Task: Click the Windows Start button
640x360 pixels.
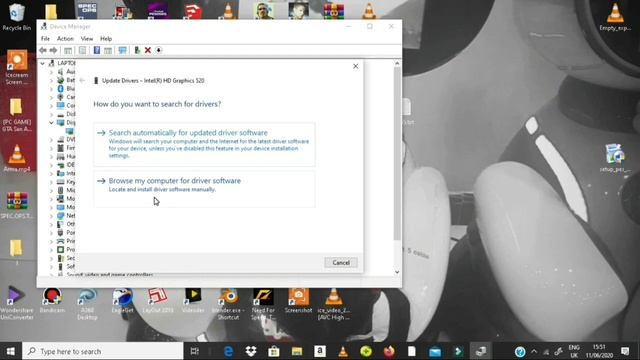Action: tap(11, 351)
